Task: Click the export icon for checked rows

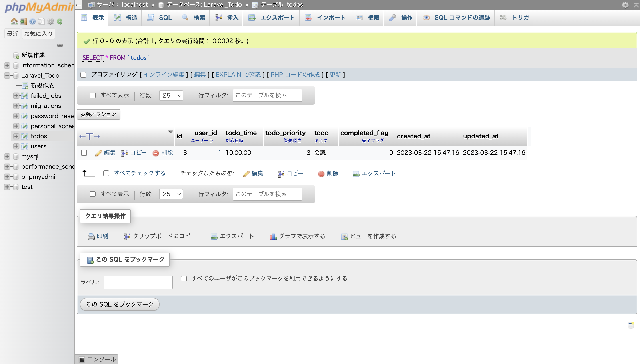Action: coord(356,174)
